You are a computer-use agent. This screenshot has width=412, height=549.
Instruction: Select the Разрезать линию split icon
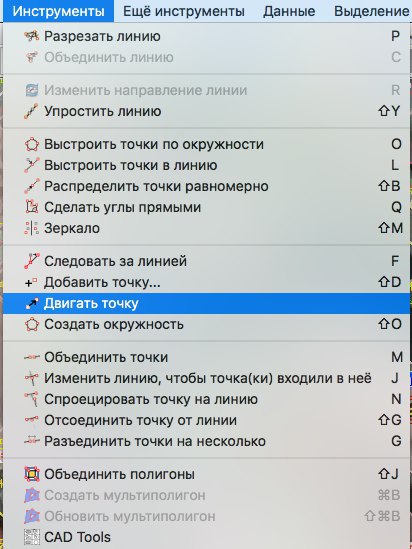(32, 36)
